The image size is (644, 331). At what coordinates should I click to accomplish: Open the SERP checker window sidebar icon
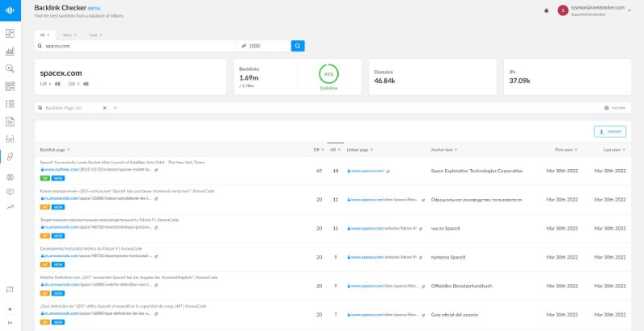10,86
